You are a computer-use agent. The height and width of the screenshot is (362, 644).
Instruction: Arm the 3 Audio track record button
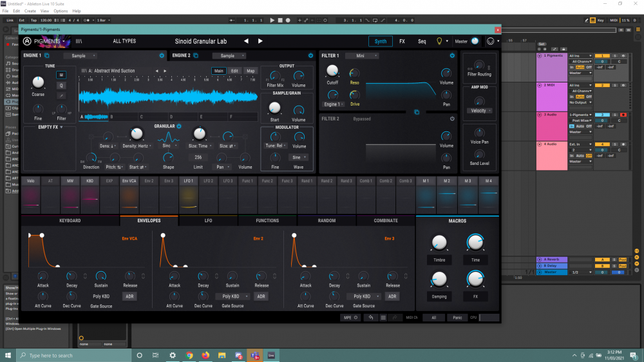coord(623,115)
